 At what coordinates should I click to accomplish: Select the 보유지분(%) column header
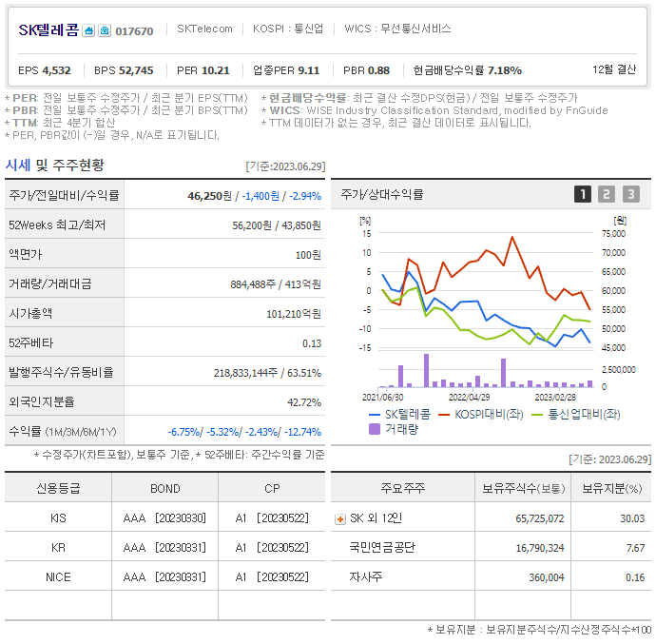(x=612, y=488)
